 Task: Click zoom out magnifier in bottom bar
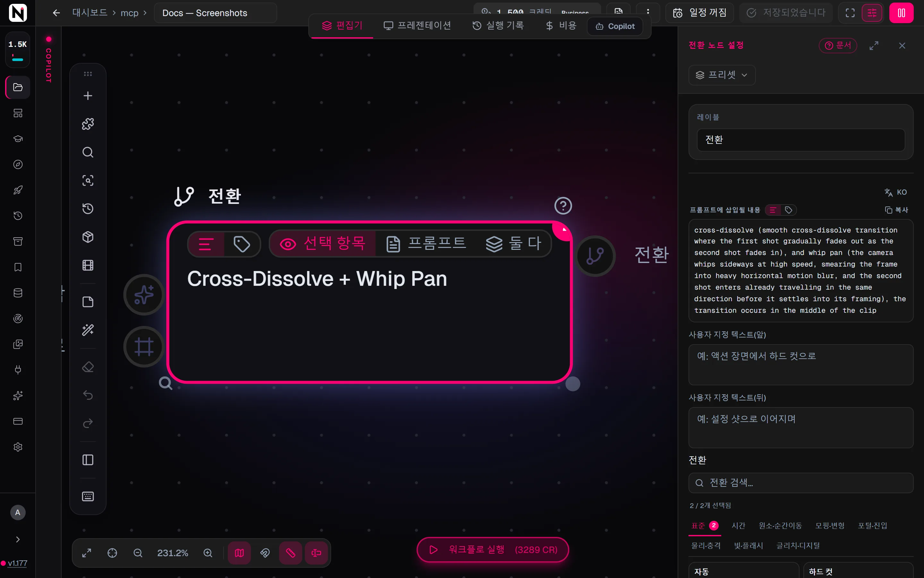pyautogui.click(x=138, y=553)
